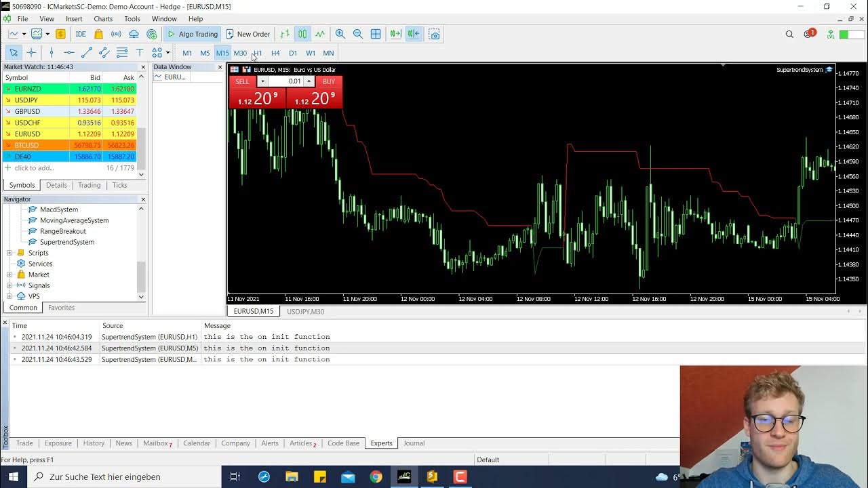Set timeframe to W1

point(311,53)
